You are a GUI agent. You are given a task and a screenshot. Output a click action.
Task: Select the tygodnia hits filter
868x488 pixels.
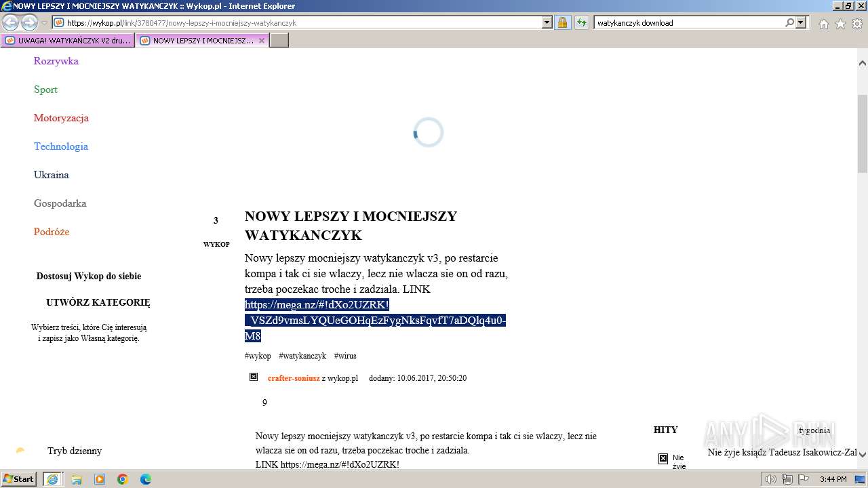[814, 430]
